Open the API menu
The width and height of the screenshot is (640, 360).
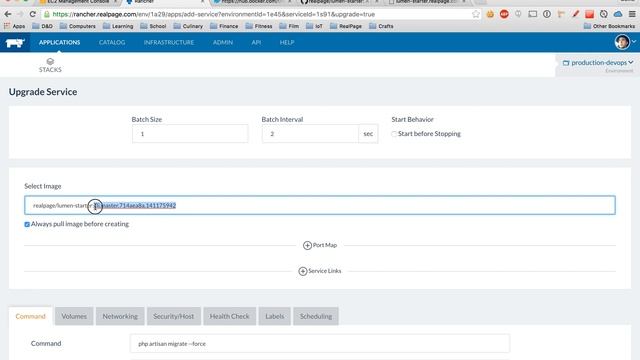coord(256,42)
